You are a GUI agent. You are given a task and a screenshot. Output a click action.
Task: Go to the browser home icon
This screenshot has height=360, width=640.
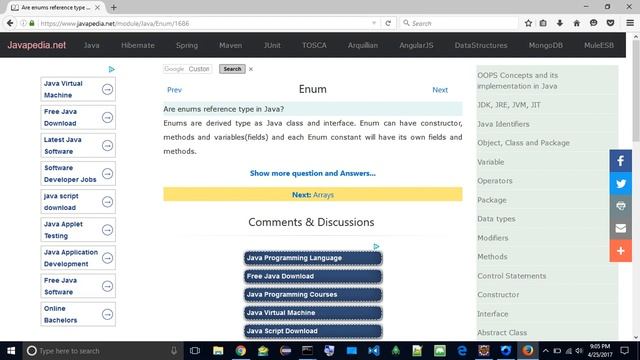click(x=576, y=23)
